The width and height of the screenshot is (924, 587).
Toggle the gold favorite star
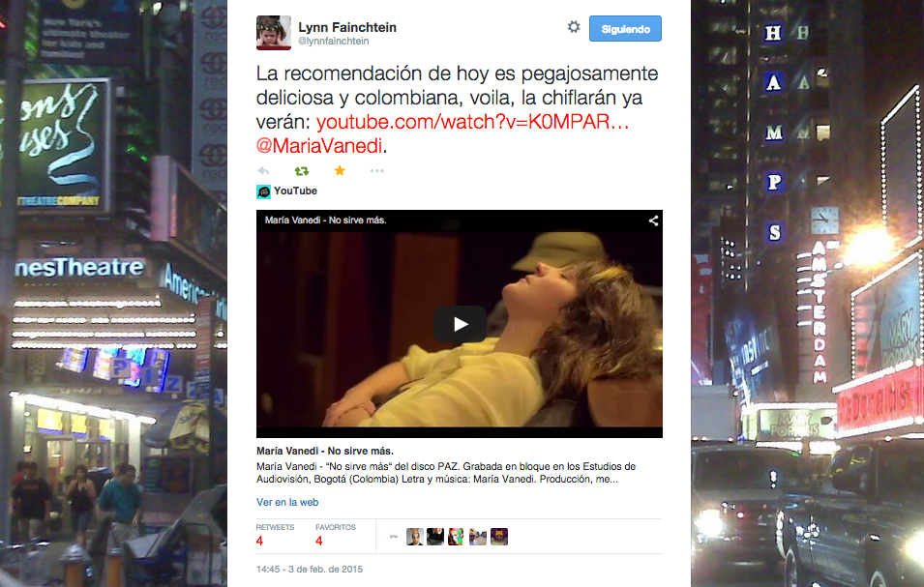[340, 171]
